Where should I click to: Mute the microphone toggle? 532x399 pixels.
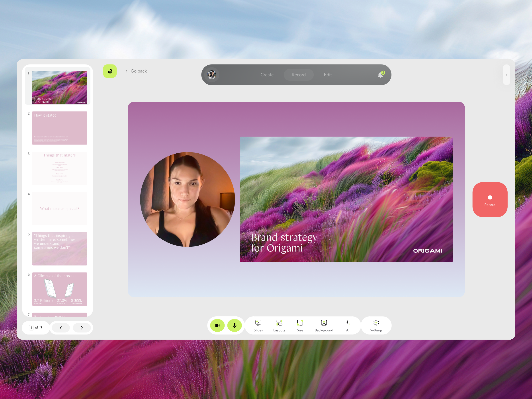pyautogui.click(x=235, y=325)
